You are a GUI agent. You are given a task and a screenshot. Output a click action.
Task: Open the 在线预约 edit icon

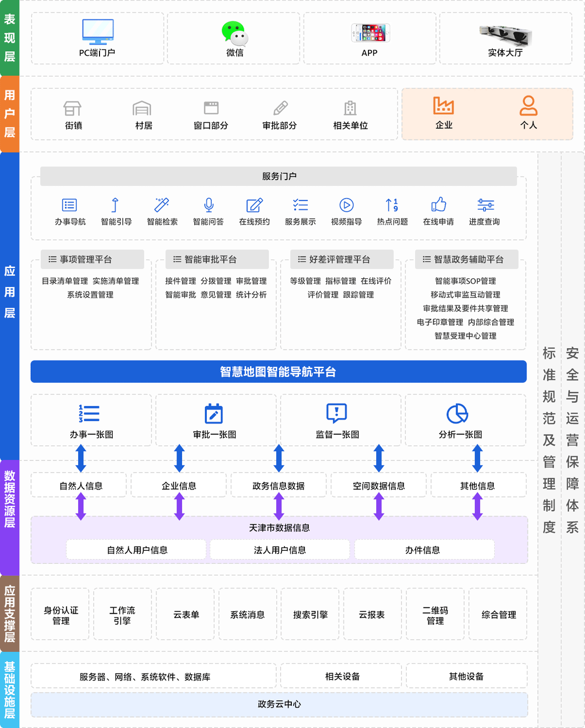pyautogui.click(x=255, y=205)
